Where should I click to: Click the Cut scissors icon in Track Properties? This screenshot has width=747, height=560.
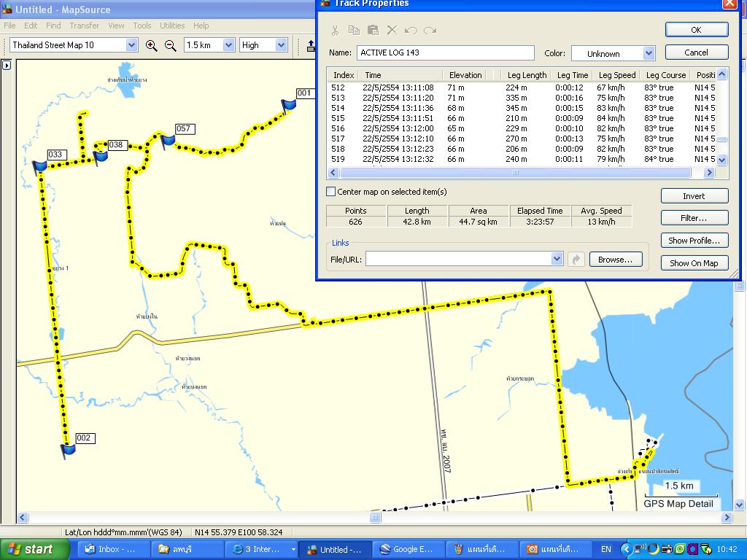[335, 30]
